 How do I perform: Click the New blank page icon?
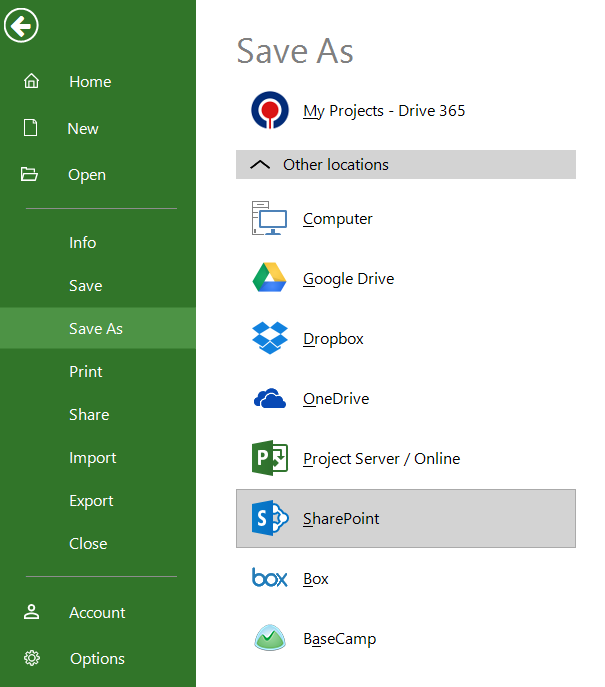click(x=30, y=128)
